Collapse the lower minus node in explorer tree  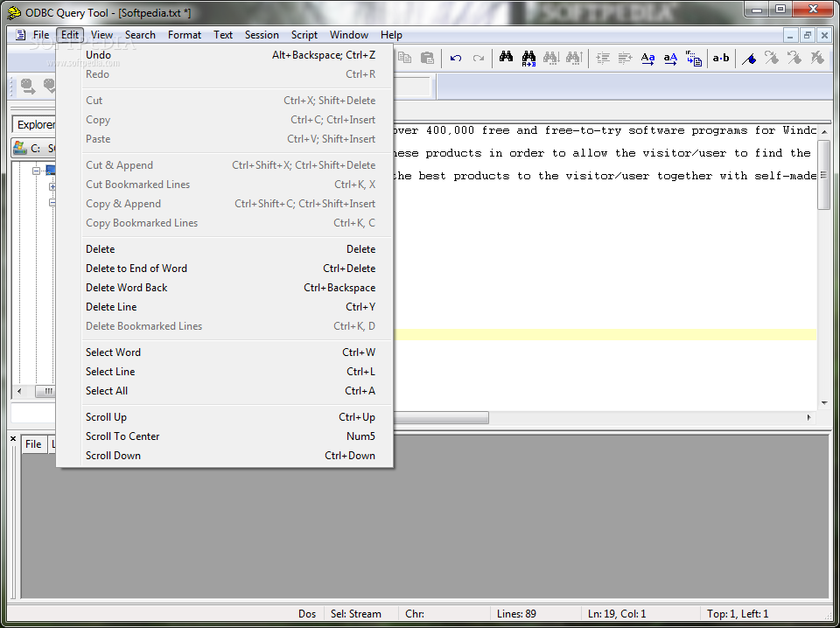(x=52, y=203)
